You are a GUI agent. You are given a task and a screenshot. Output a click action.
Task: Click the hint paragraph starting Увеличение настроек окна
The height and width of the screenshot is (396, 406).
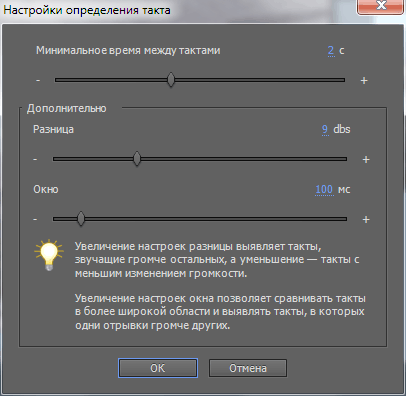220,312
